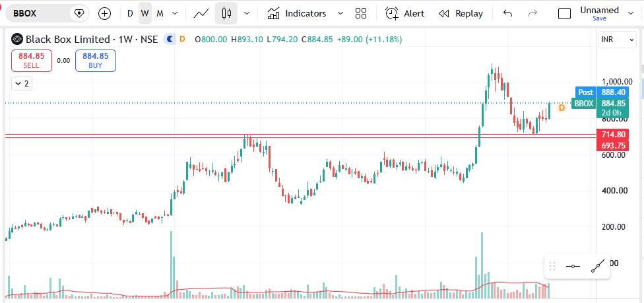Select the horizontal line drawing tool

point(573,267)
